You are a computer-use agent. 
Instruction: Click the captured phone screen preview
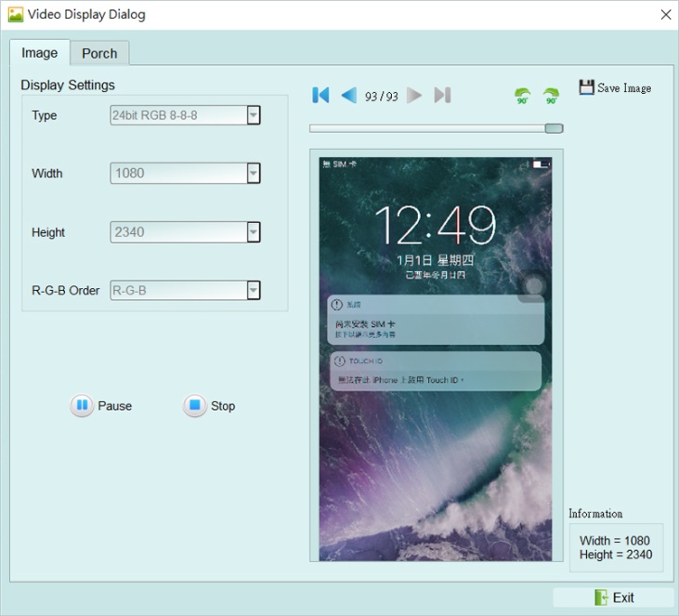tap(436, 360)
